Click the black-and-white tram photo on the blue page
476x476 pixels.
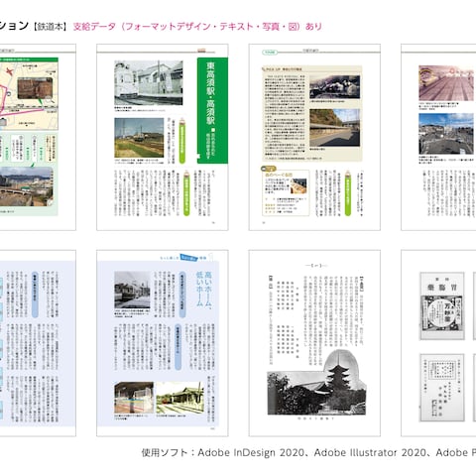pos(132,290)
